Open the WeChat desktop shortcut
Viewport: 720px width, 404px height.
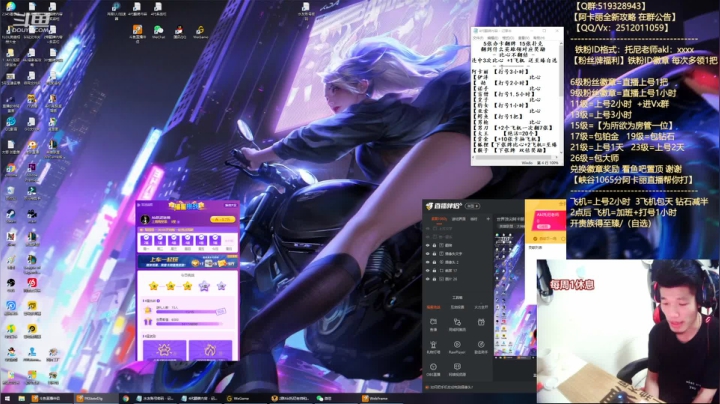pyautogui.click(x=158, y=32)
